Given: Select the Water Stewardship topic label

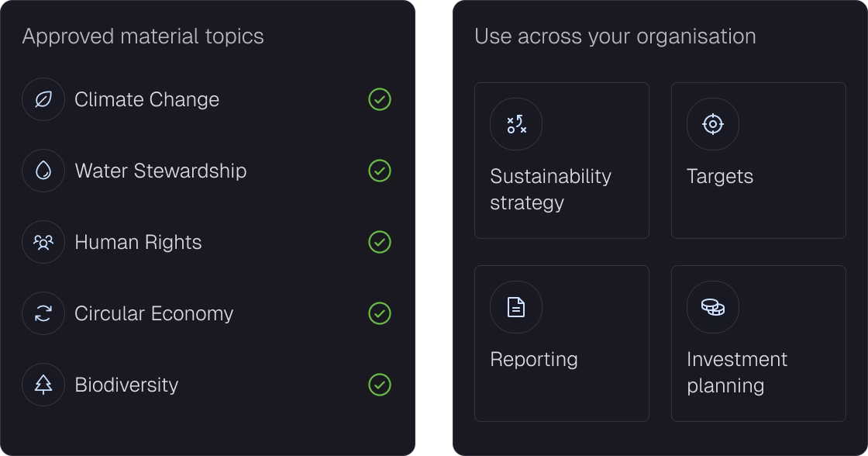Looking at the screenshot, I should pyautogui.click(x=160, y=171).
